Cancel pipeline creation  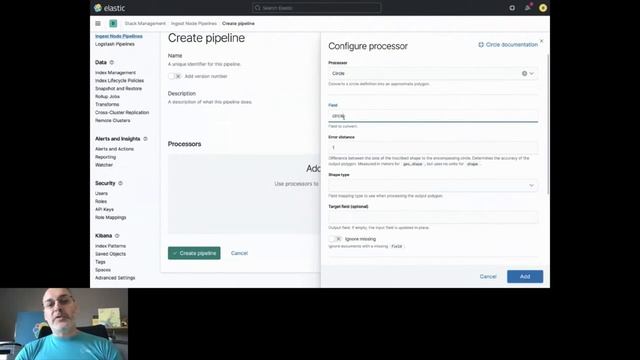click(239, 253)
